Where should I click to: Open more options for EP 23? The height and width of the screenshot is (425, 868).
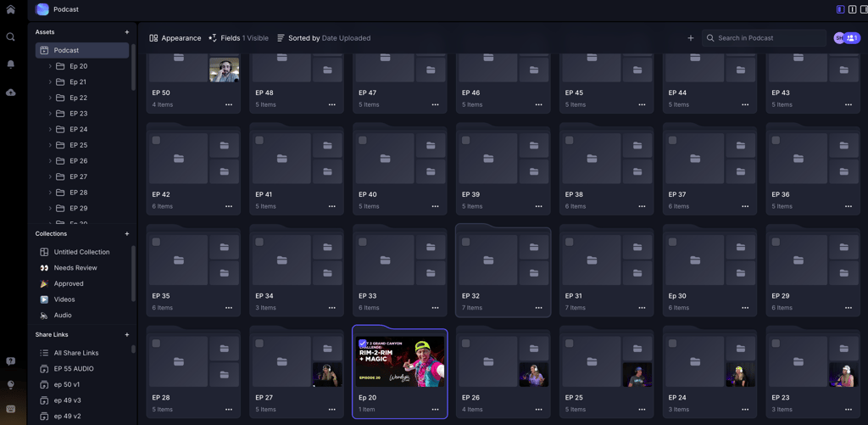[x=849, y=410]
